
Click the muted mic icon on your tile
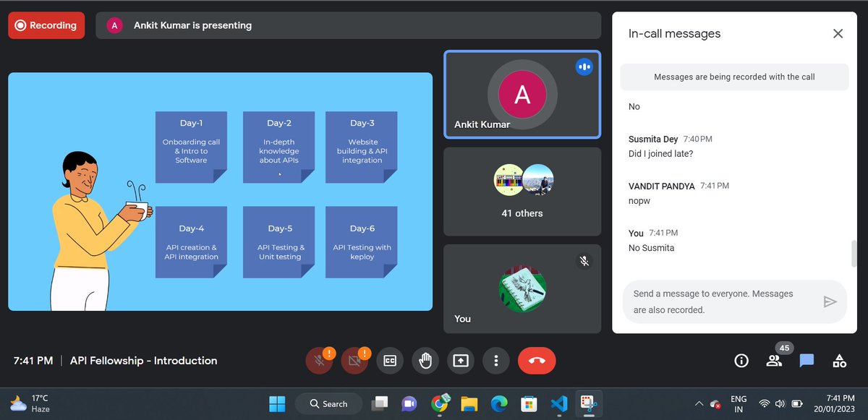584,260
